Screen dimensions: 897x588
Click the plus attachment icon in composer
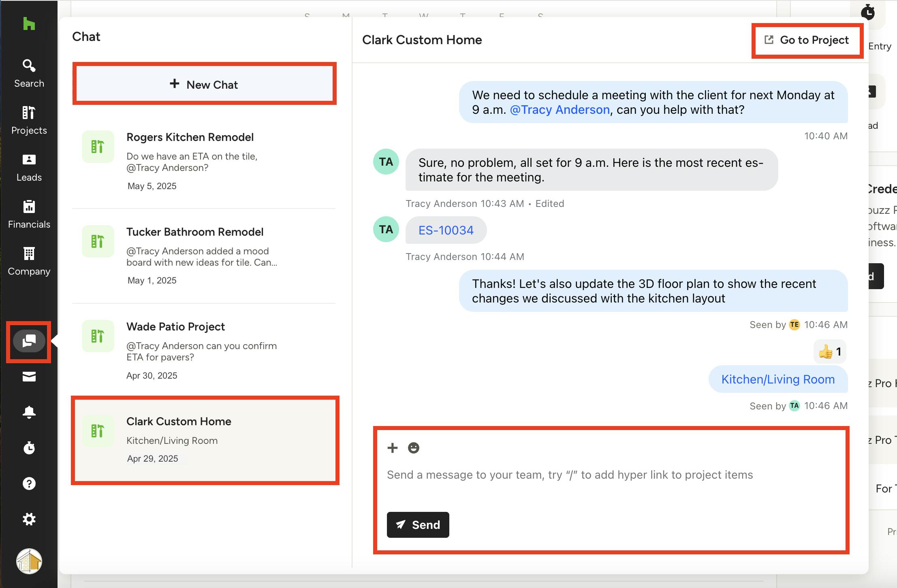[x=392, y=447]
